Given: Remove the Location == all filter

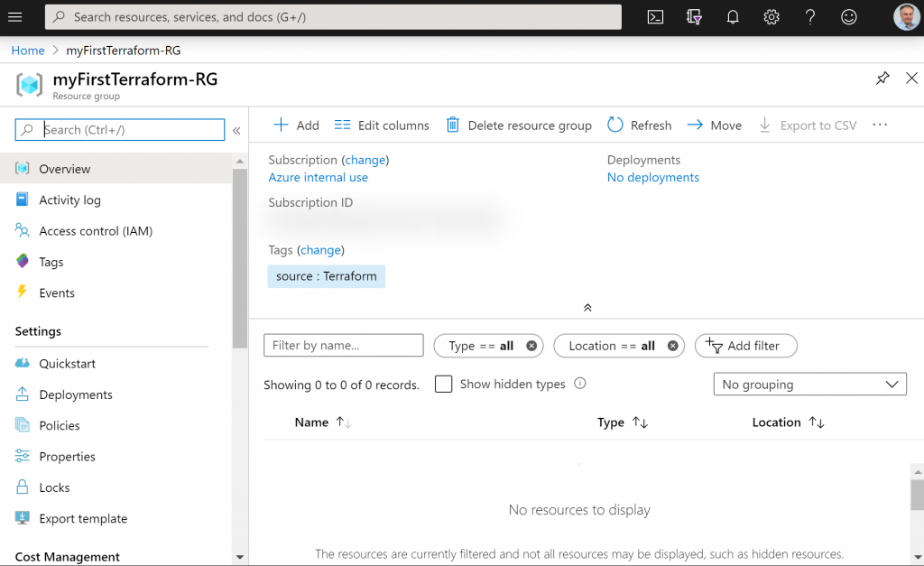Looking at the screenshot, I should pyautogui.click(x=672, y=346).
